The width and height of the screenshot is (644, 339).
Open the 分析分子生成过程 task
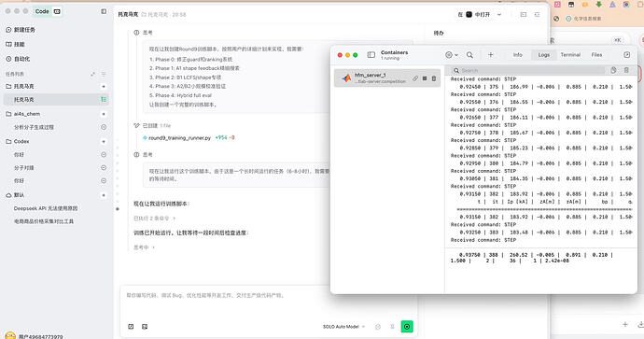[34, 127]
